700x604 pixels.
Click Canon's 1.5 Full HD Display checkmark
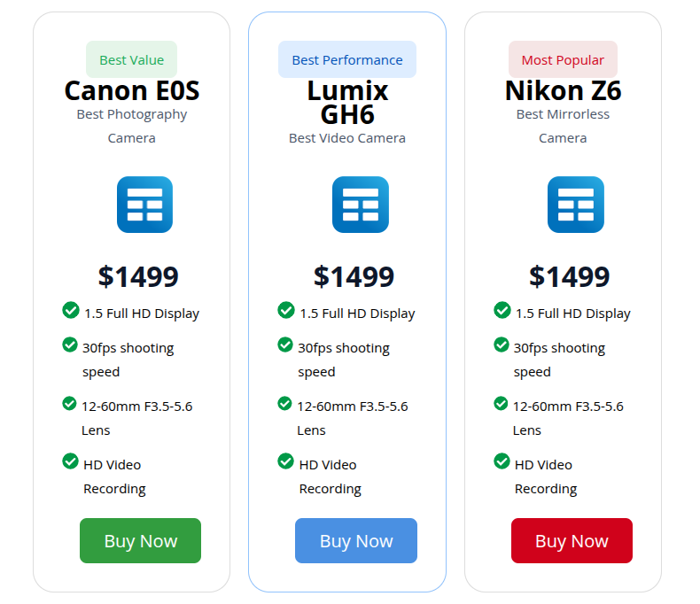71,310
